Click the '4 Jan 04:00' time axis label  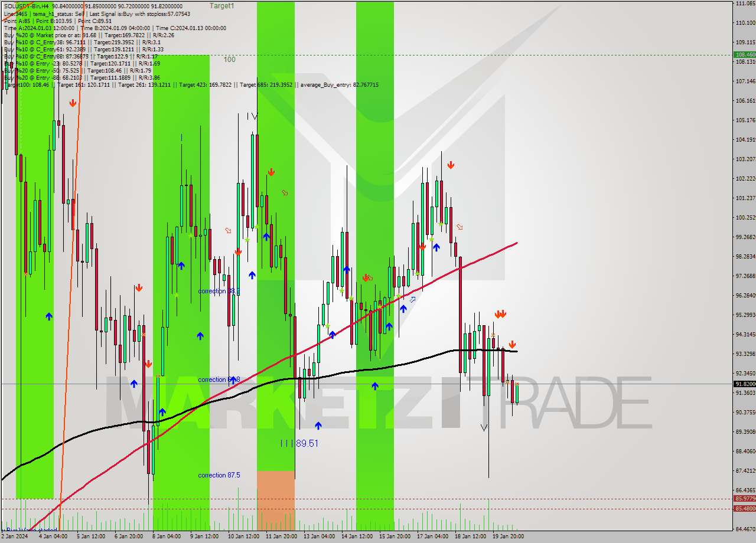[53, 537]
